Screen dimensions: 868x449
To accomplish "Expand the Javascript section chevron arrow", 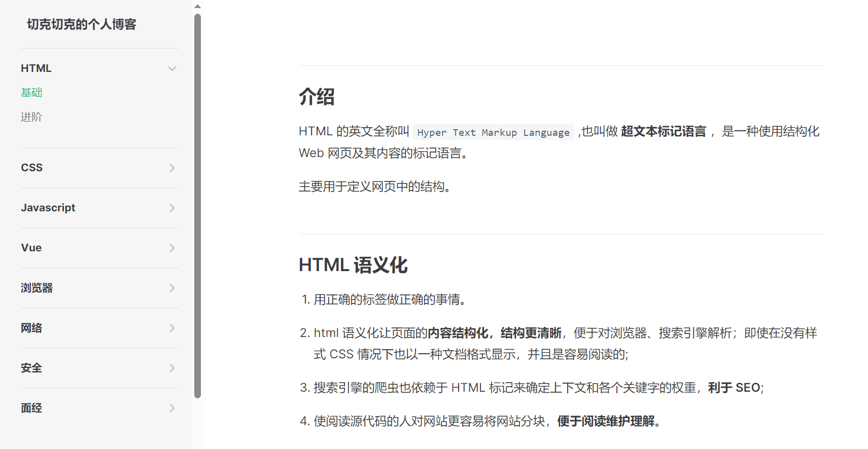I will click(x=172, y=208).
